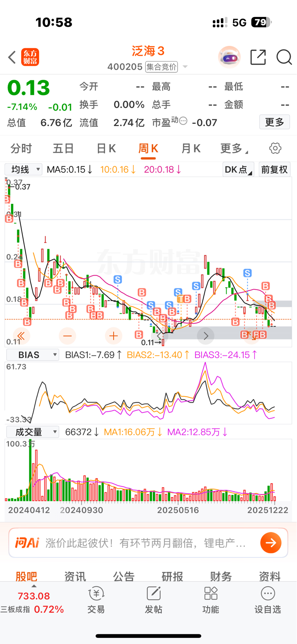
Task: Open the 公告 tab
Action: pos(124,576)
